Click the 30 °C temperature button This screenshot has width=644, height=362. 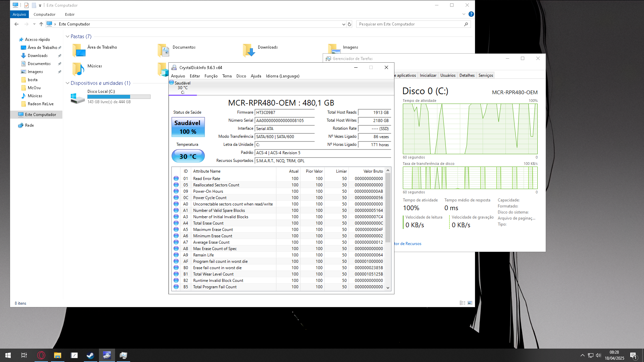point(188,156)
